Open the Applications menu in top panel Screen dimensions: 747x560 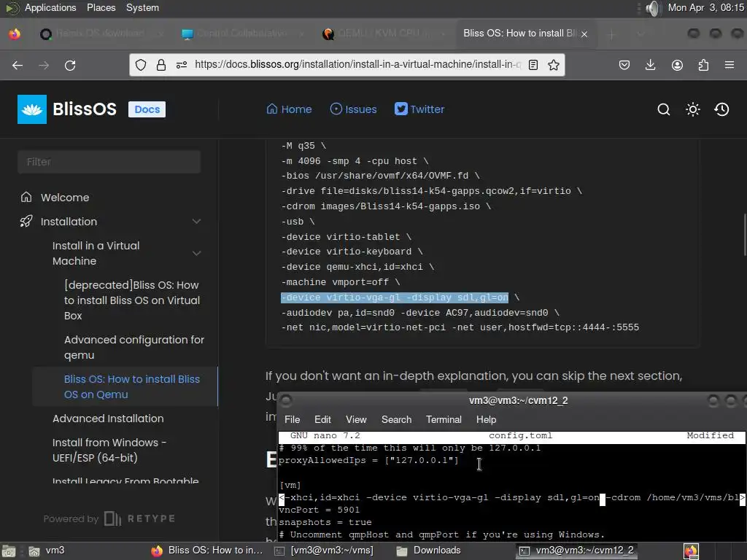[x=50, y=7]
